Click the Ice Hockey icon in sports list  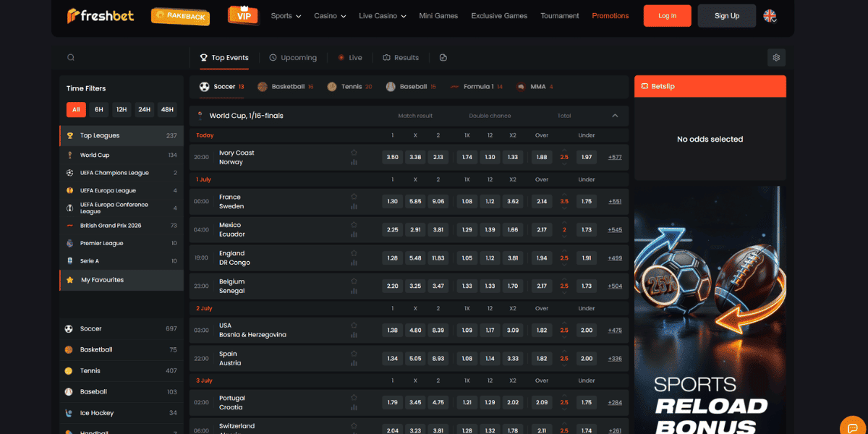click(x=69, y=413)
